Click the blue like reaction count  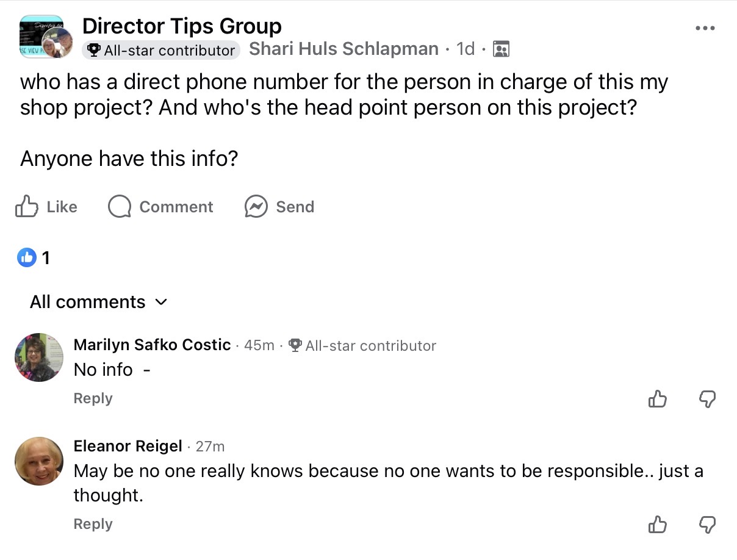click(x=34, y=258)
